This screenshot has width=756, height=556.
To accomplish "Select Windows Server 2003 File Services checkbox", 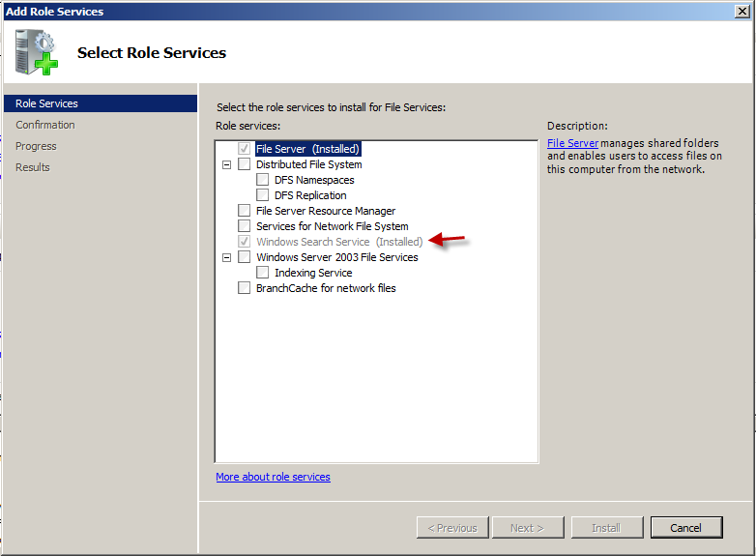I will (x=244, y=257).
